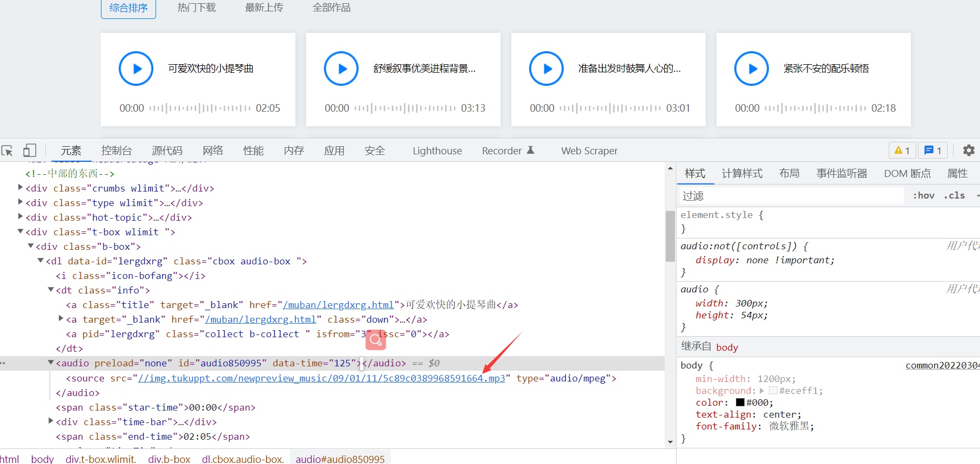Click the waveform of the 02:05 track
980x464 pixels.
click(200, 108)
